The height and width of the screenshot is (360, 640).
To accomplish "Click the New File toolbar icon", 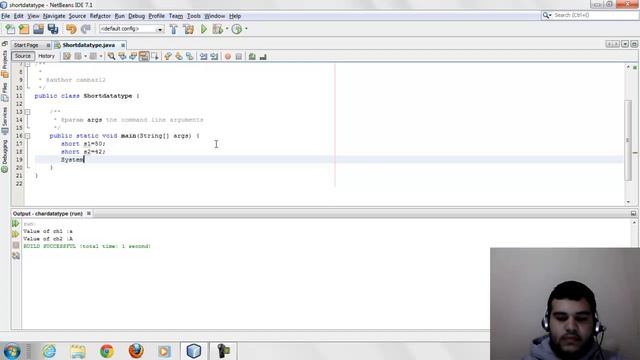I will click(10, 29).
